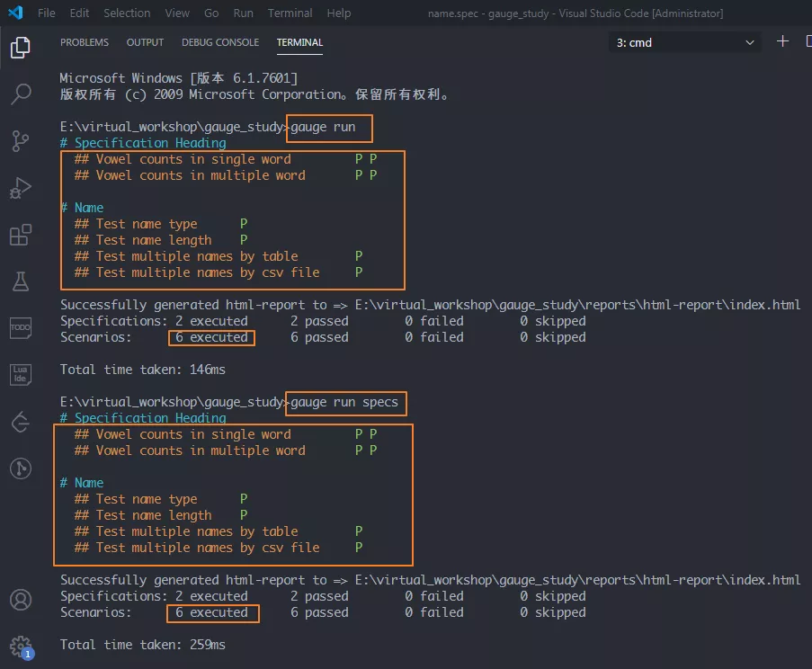Click the window title 'name.spec - gauge_study'
This screenshot has width=812, height=669.
487,13
